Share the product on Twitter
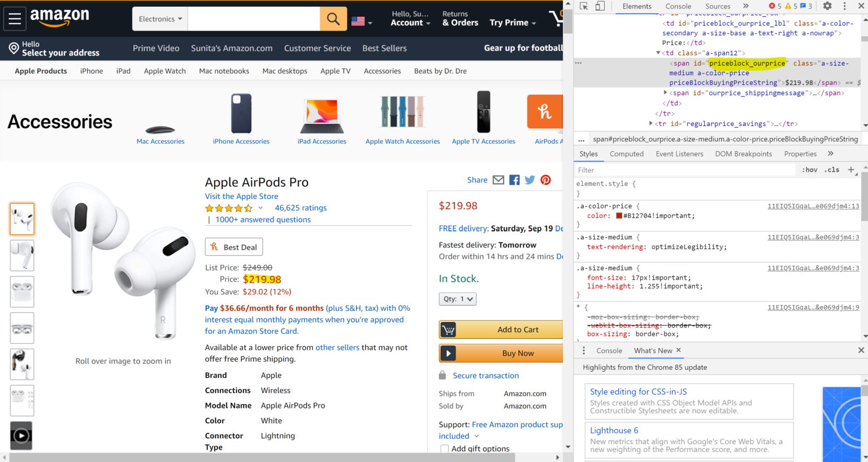Viewport: 868px width, 462px height. pyautogui.click(x=530, y=180)
